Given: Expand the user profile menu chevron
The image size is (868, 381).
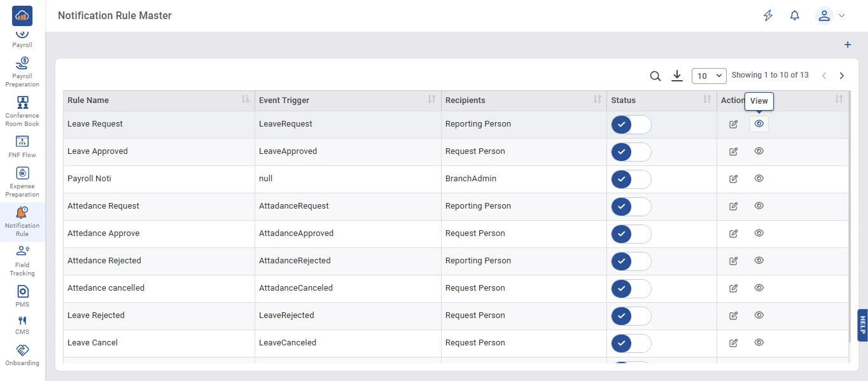Looking at the screenshot, I should [842, 16].
